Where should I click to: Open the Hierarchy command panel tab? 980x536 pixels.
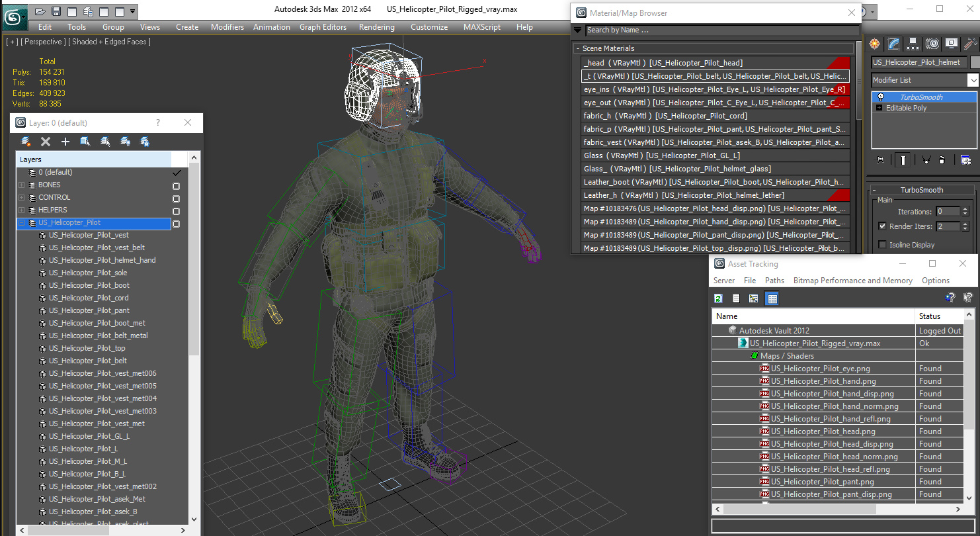(913, 44)
